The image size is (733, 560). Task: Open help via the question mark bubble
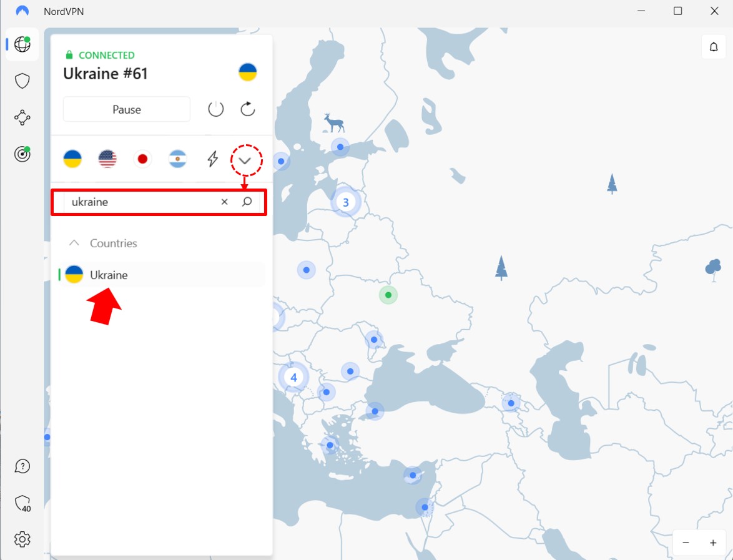(x=22, y=466)
